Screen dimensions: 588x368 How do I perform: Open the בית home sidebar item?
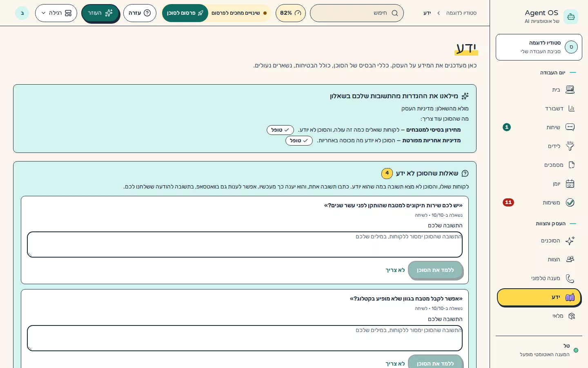[x=539, y=90]
